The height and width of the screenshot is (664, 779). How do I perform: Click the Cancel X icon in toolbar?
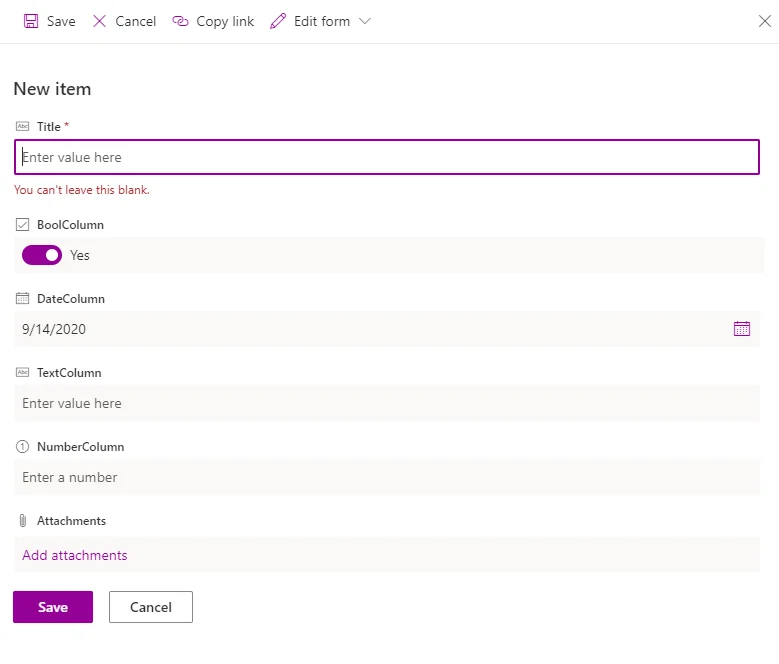99,21
